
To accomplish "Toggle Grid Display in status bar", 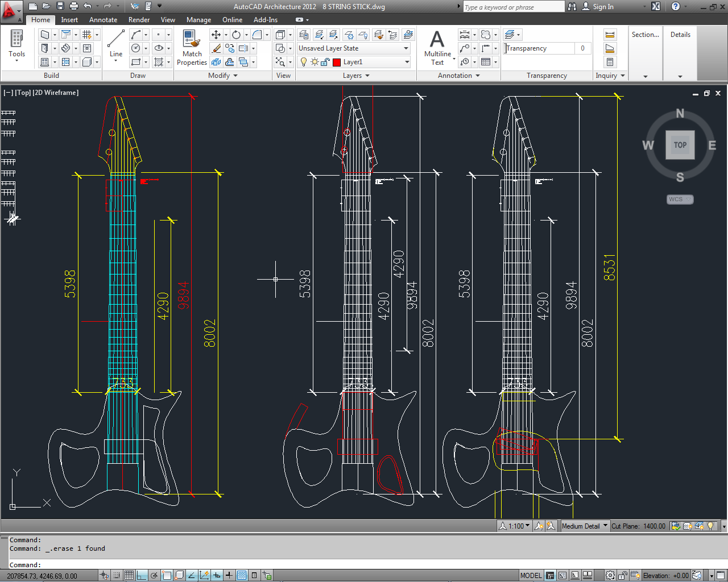I will (129, 575).
